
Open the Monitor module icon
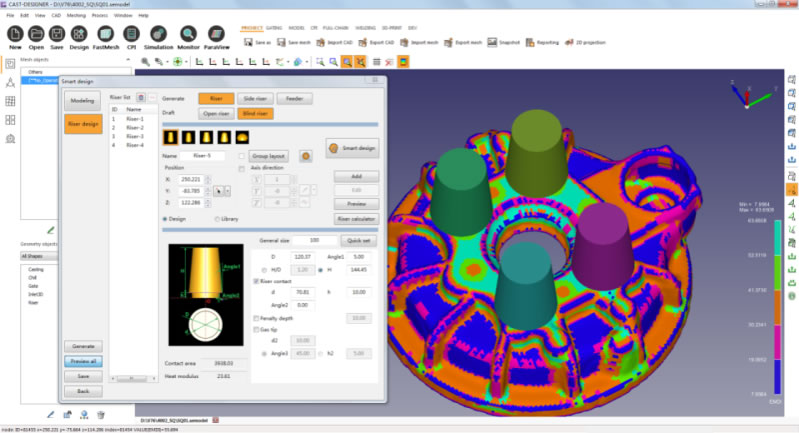[188, 34]
